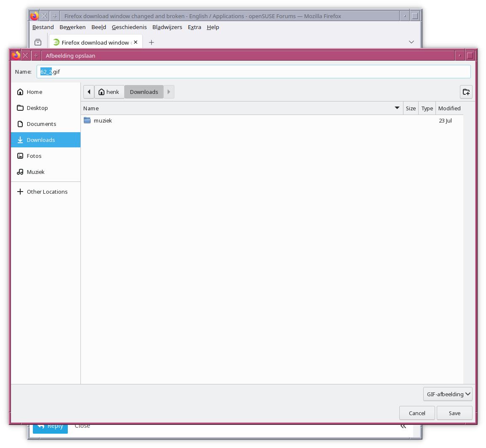Minimize the Afbeelding opslaan dialog
The width and height of the screenshot is (486, 448).
click(459, 56)
